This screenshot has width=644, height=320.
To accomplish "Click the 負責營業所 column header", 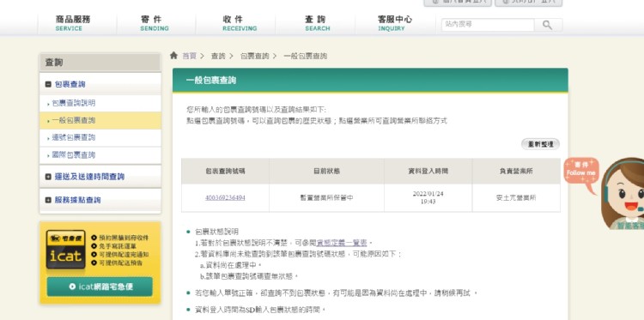I will (x=516, y=171).
